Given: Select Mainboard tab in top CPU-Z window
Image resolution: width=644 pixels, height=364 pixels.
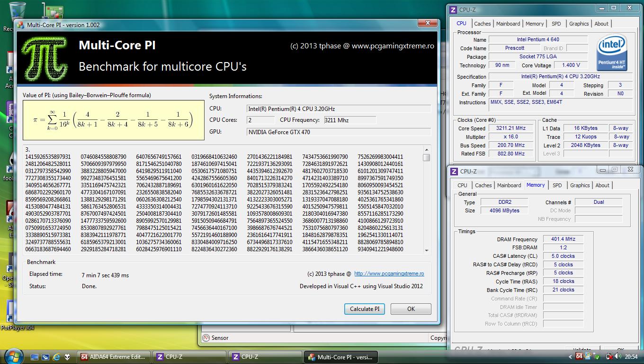Looking at the screenshot, I should point(508,24).
